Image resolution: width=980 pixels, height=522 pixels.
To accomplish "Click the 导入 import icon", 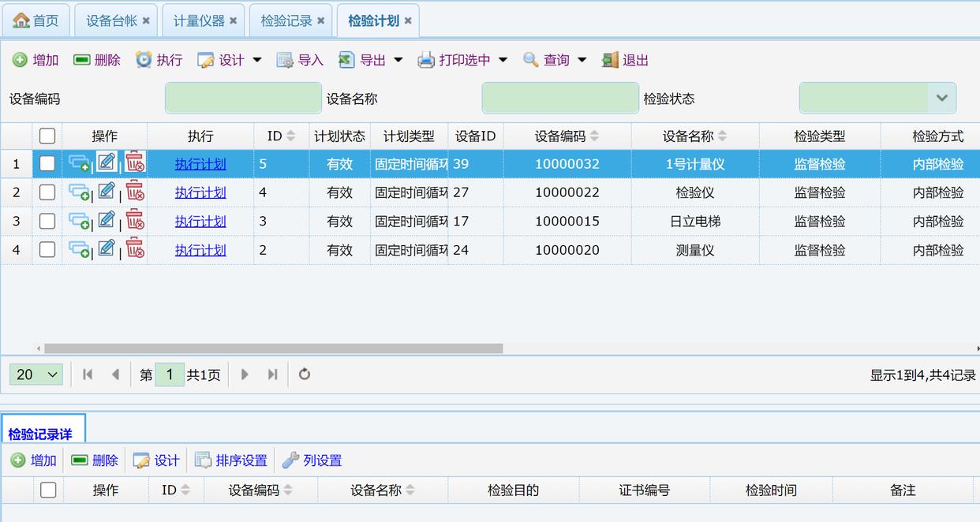I will 285,60.
